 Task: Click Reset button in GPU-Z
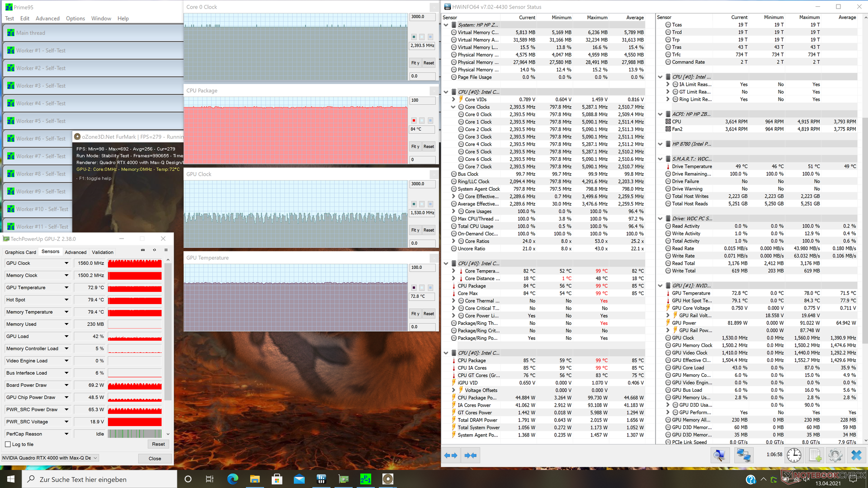coord(158,444)
